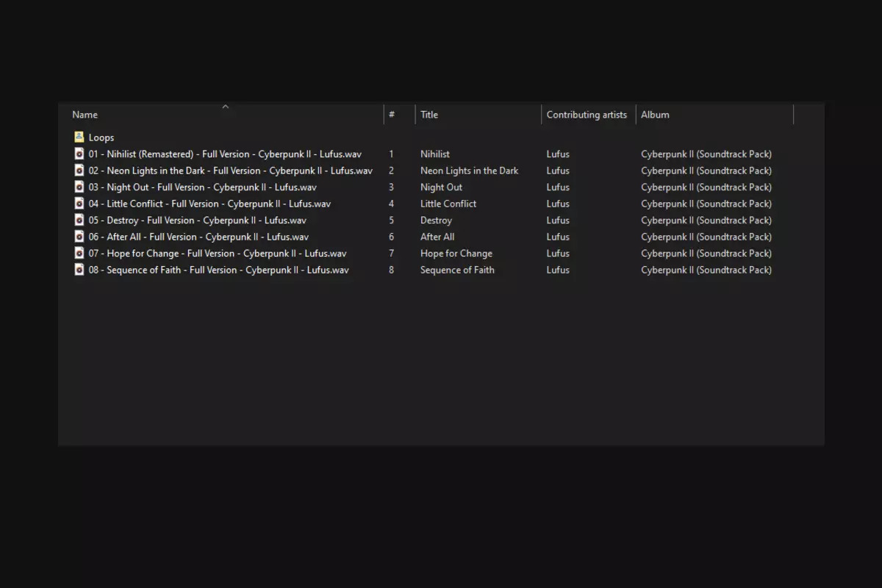Click the title cell 'Nihilist'
The image size is (882, 588).
click(x=435, y=154)
